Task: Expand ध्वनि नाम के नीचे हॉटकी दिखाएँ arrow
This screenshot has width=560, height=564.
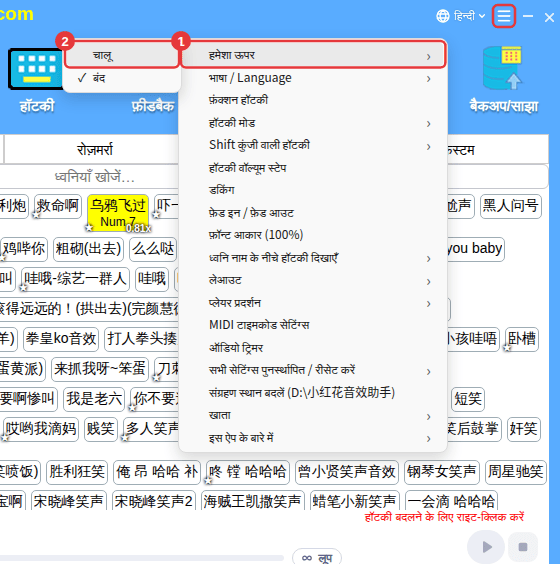Action: (x=428, y=259)
